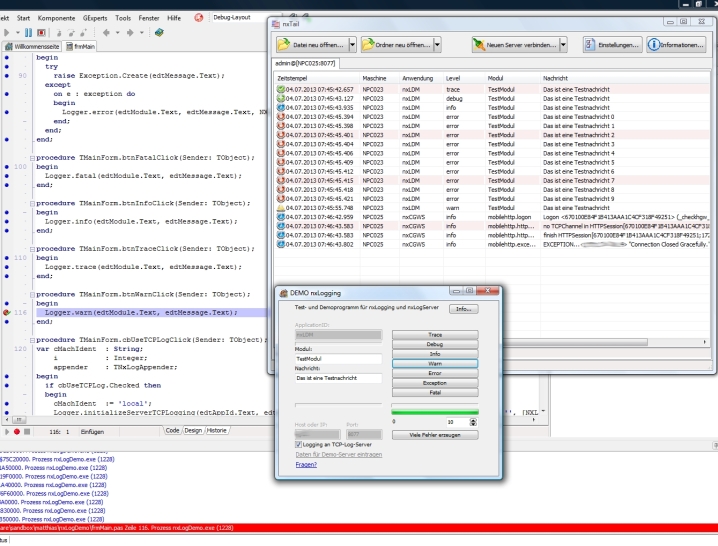Click the red globe icon beside Hilfe
This screenshot has height=546, width=718.
[199, 19]
